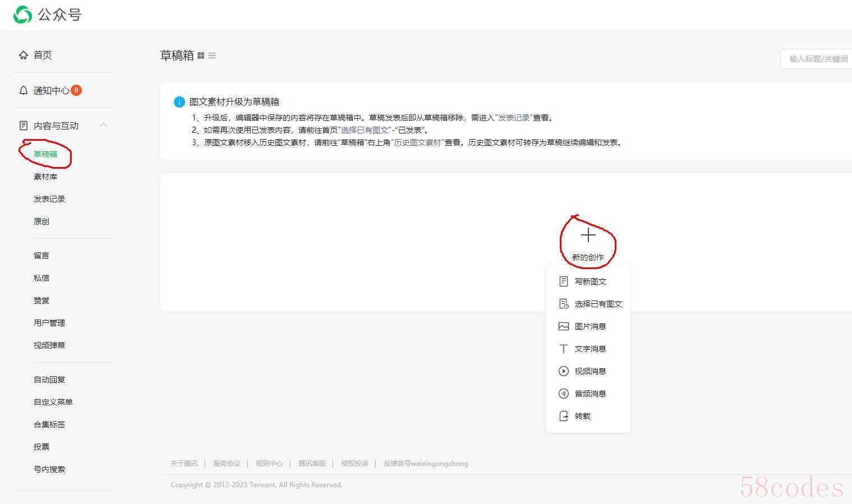Select 写新图文 from the creation menu
Image resolution: width=852 pixels, height=504 pixels.
590,281
